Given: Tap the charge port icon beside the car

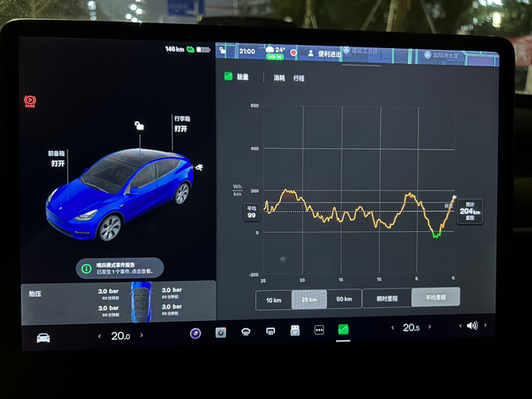Looking at the screenshot, I should pyautogui.click(x=199, y=167).
